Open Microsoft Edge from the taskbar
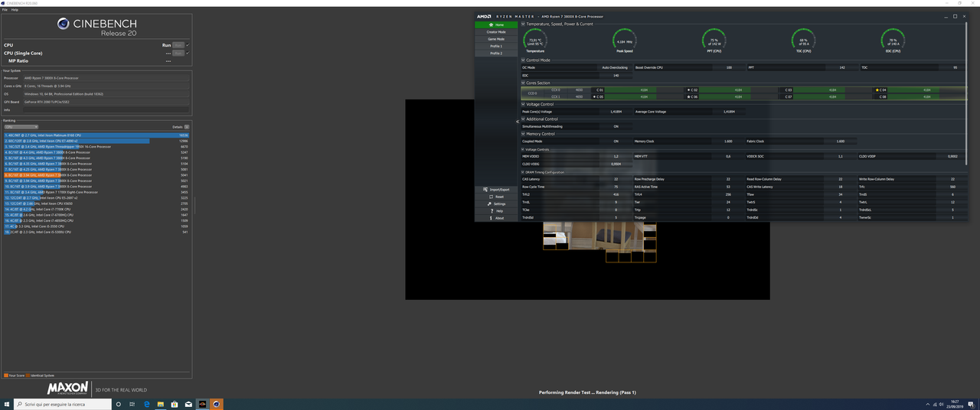980x410 pixels. pyautogui.click(x=146, y=404)
